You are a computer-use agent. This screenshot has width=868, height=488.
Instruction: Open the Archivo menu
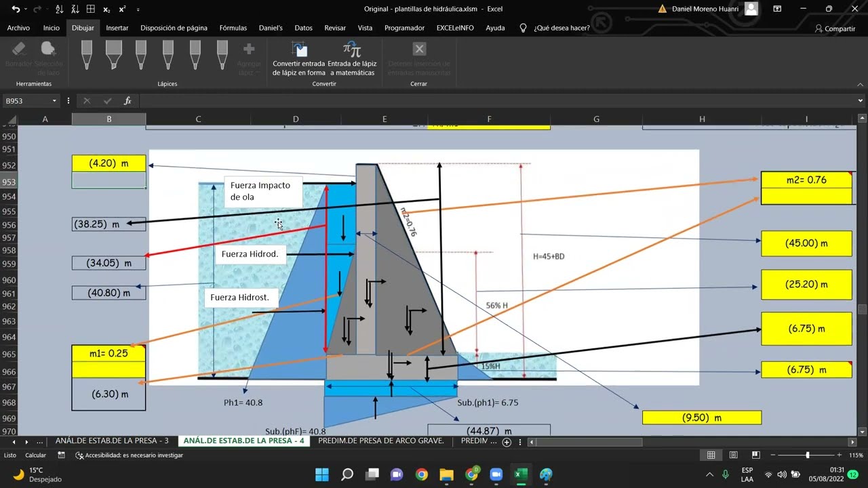[x=18, y=28]
